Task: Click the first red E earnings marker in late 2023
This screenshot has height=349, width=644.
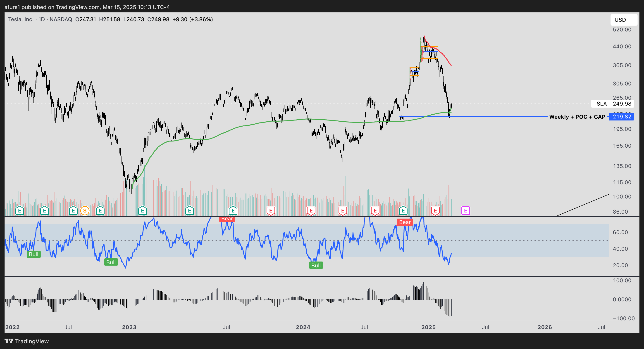Action: pyautogui.click(x=271, y=211)
